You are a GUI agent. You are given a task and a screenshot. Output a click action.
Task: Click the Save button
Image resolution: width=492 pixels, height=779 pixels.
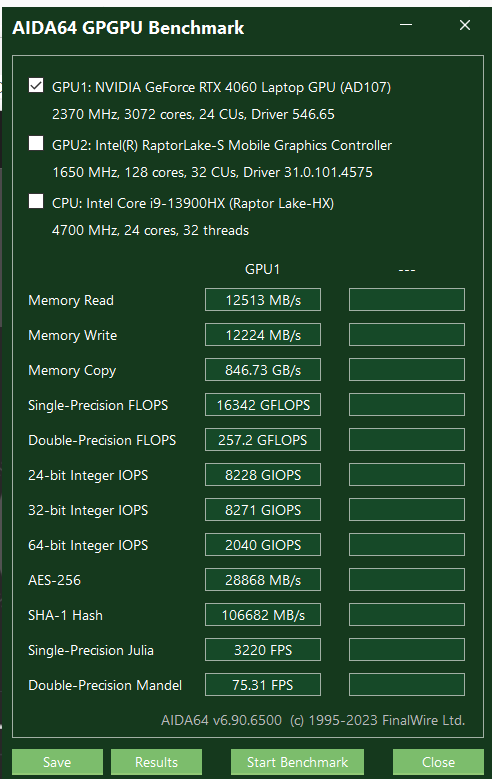click(57, 762)
